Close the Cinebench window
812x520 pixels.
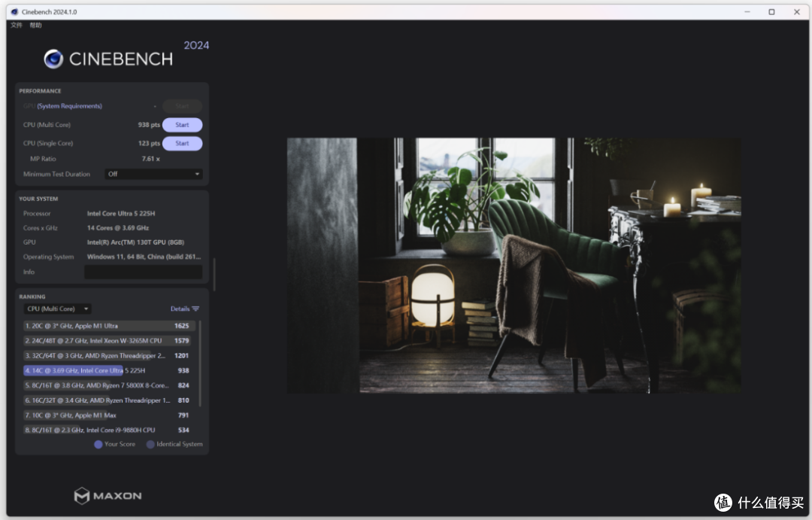point(796,12)
